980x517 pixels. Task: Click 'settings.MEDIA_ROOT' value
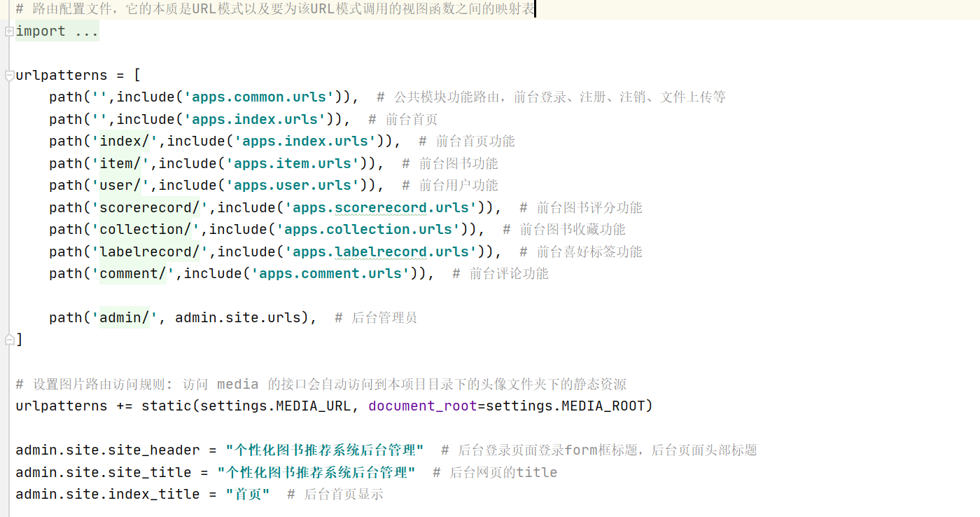(566, 406)
